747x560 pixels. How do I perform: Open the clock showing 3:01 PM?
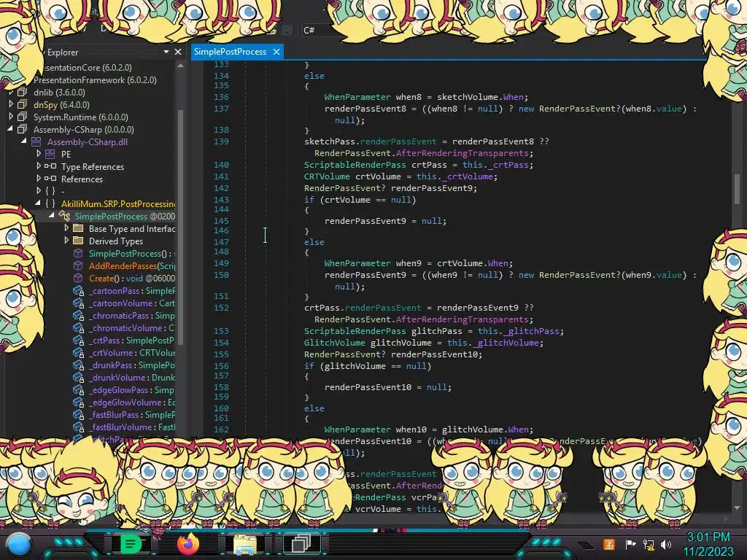pyautogui.click(x=708, y=544)
